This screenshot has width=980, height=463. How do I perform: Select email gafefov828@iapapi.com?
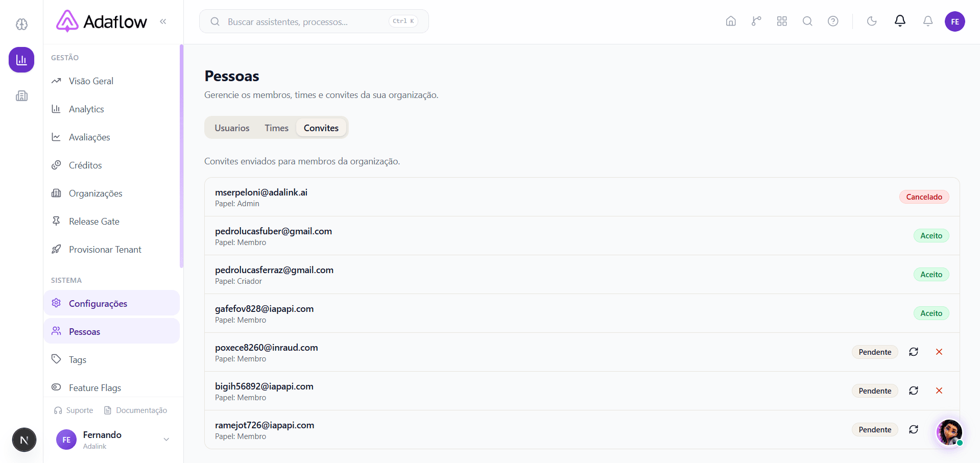click(x=264, y=309)
